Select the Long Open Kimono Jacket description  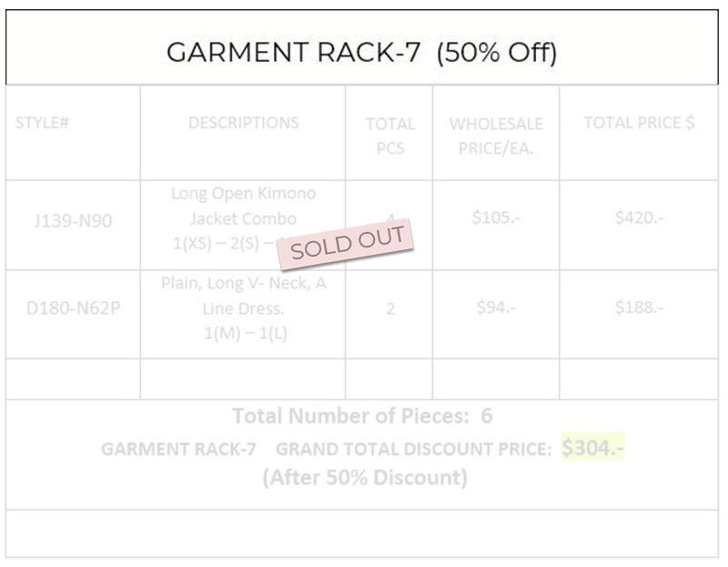(x=243, y=206)
